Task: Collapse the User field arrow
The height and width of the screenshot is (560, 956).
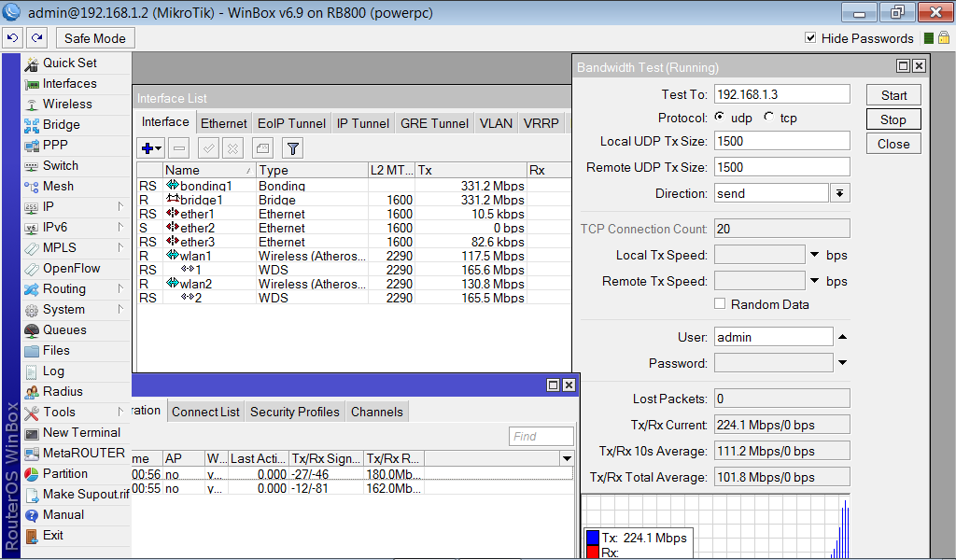Action: (x=843, y=337)
